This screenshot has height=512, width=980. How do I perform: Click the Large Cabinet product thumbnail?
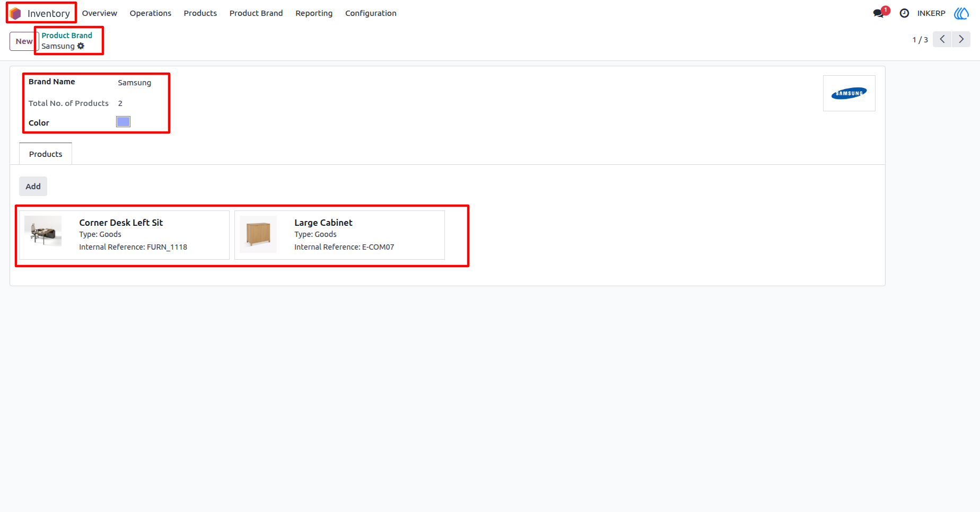pos(258,234)
